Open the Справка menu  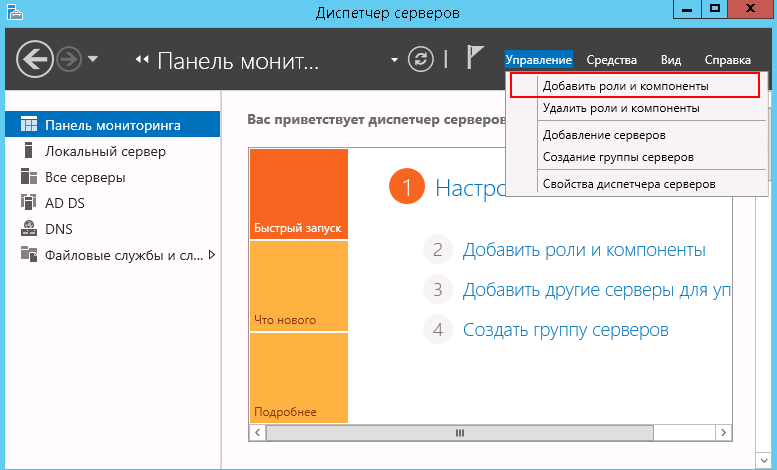tap(727, 60)
